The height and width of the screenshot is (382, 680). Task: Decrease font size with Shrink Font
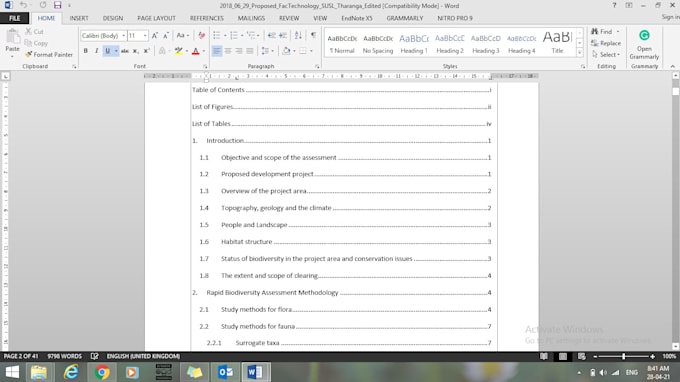click(166, 35)
